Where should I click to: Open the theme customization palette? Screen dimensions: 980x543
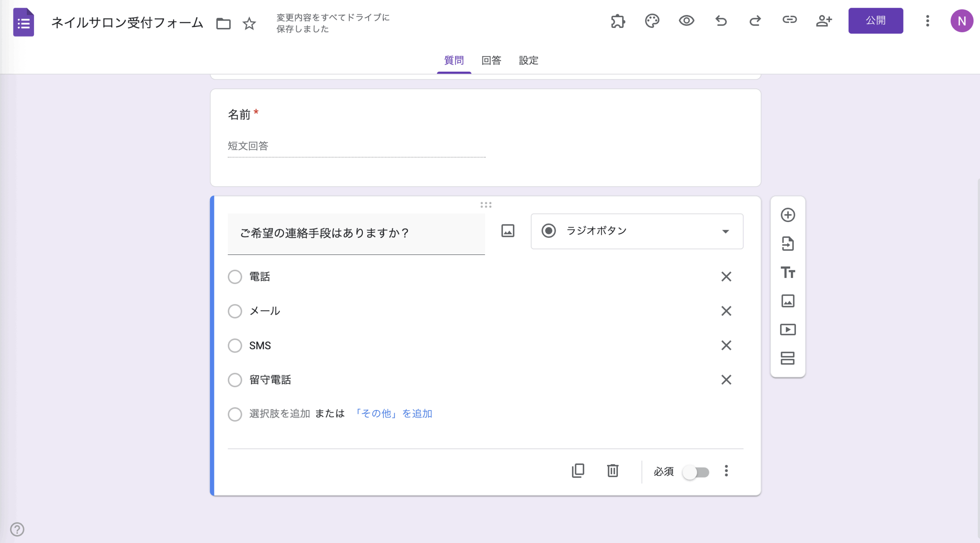pos(652,21)
